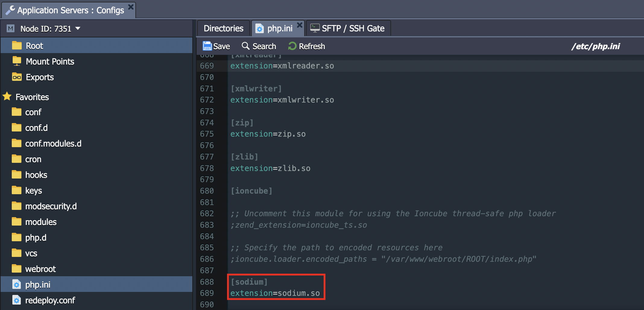Click the vcs folder icon
This screenshot has height=310, width=644.
17,253
